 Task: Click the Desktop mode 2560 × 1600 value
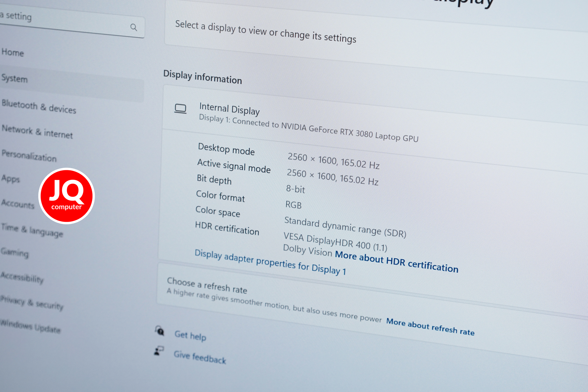coord(312,159)
